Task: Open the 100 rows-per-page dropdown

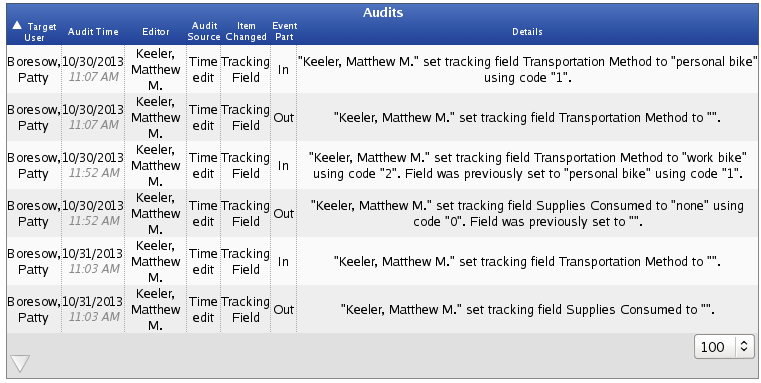Action: tap(724, 347)
